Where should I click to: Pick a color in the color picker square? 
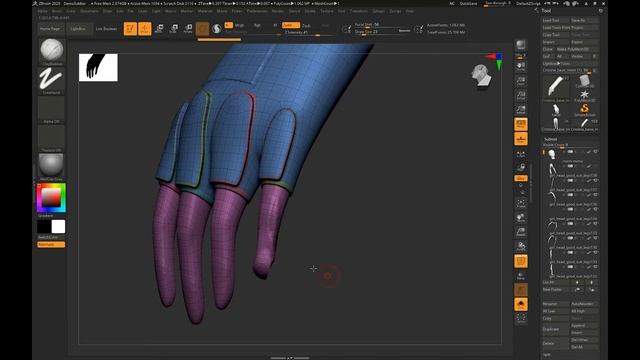pos(51,198)
